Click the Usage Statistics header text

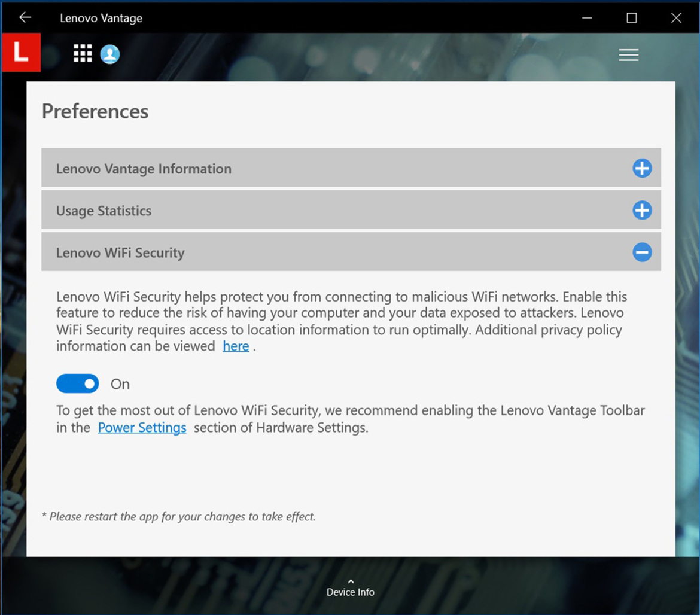(x=104, y=211)
